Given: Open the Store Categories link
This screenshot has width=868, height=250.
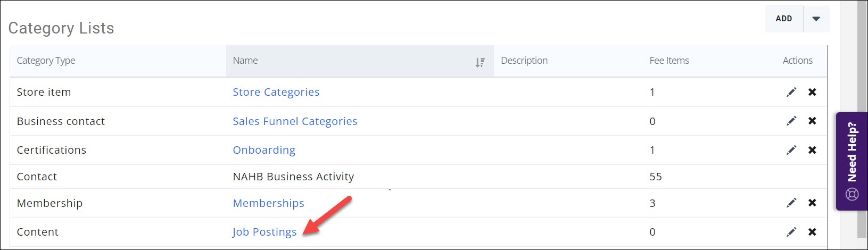Looking at the screenshot, I should click(x=276, y=92).
